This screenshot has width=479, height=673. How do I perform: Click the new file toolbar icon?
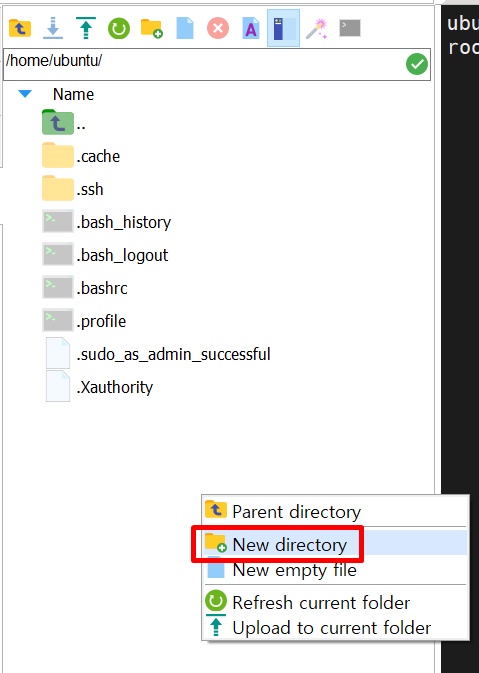coord(185,28)
